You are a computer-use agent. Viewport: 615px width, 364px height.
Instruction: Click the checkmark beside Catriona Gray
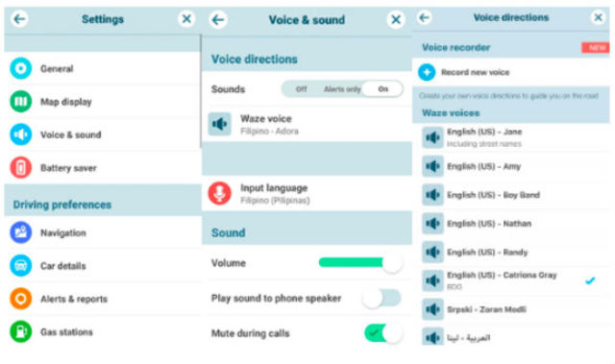click(x=590, y=280)
